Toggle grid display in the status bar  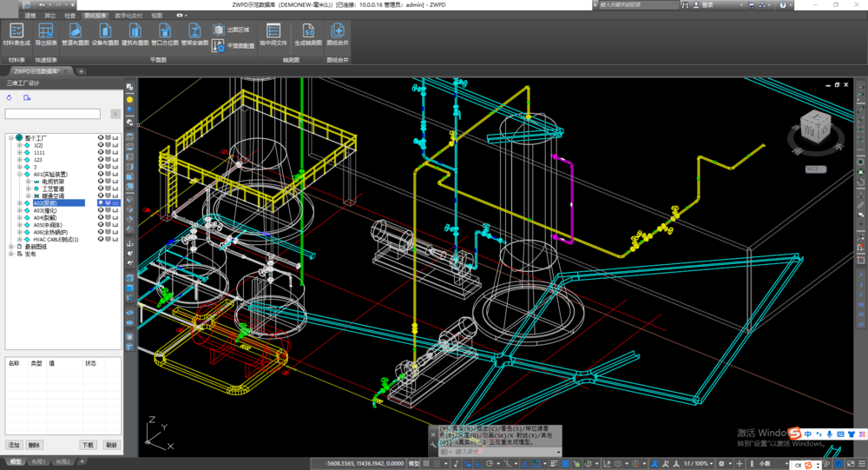click(x=426, y=463)
